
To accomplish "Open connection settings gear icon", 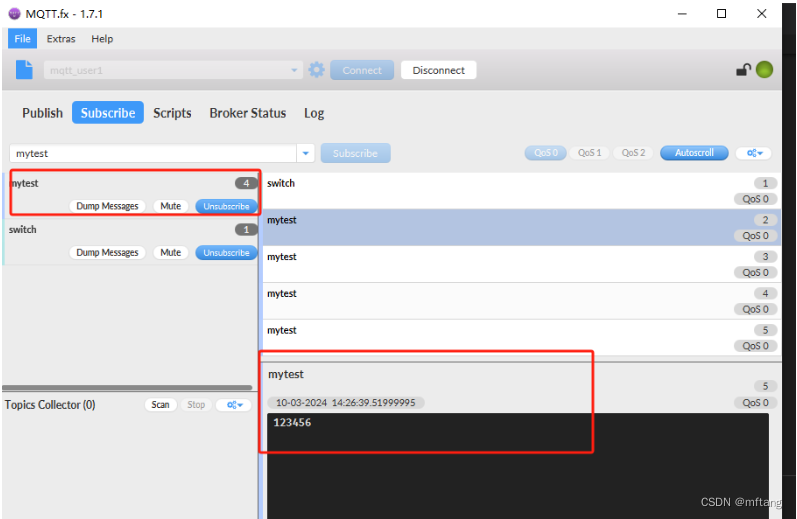I will tap(316, 70).
